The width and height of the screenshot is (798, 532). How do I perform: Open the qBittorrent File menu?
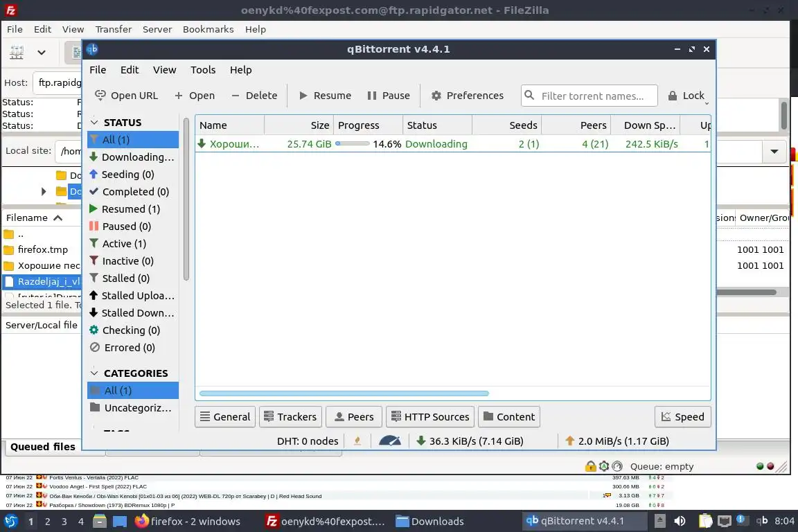click(x=98, y=70)
